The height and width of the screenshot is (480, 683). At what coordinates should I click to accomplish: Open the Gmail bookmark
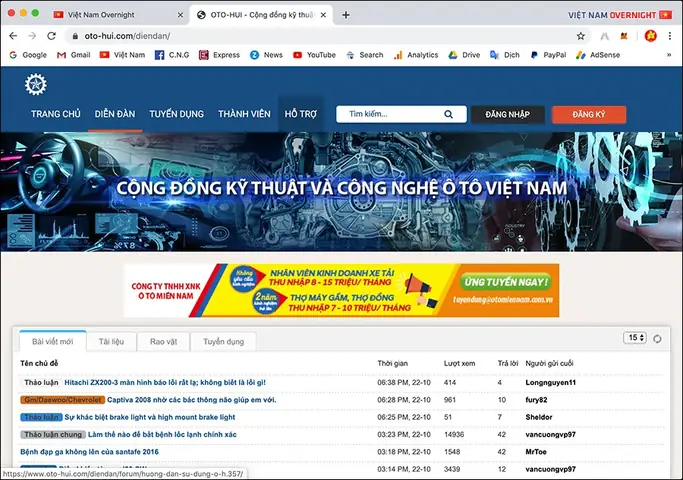(74, 55)
